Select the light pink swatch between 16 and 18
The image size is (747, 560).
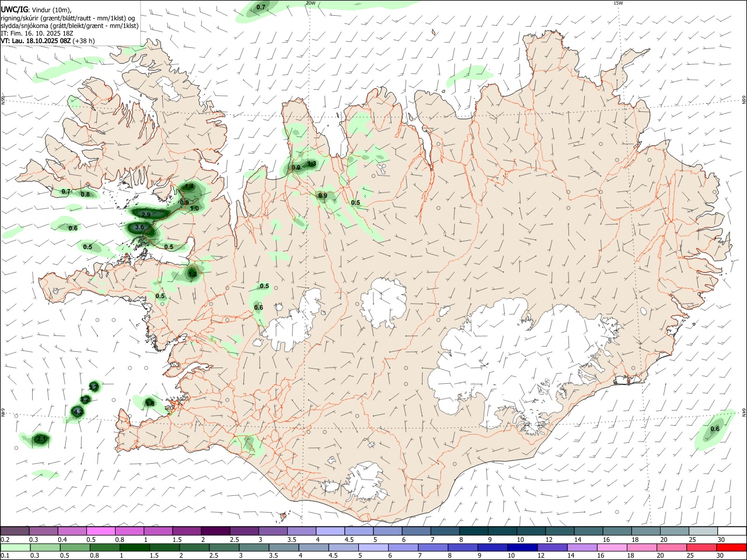click(613, 548)
